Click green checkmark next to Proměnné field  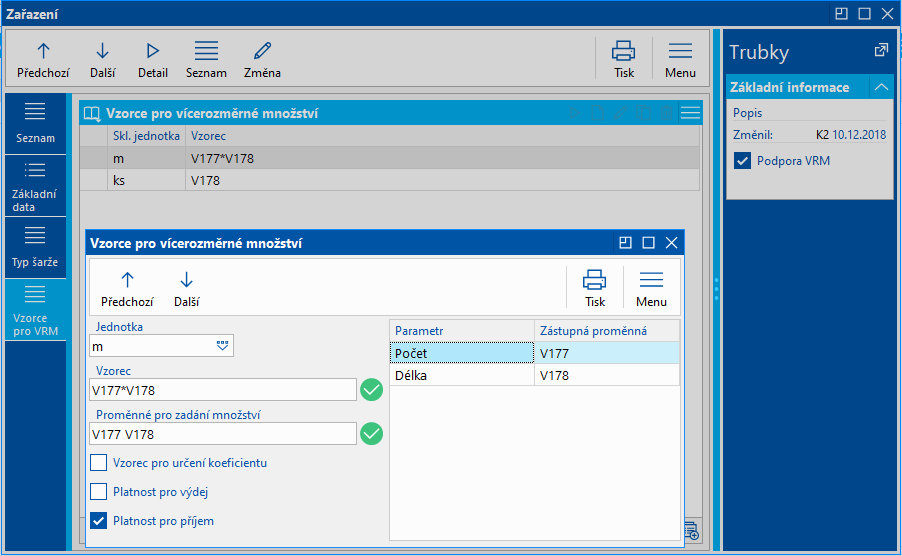pyautogui.click(x=372, y=434)
